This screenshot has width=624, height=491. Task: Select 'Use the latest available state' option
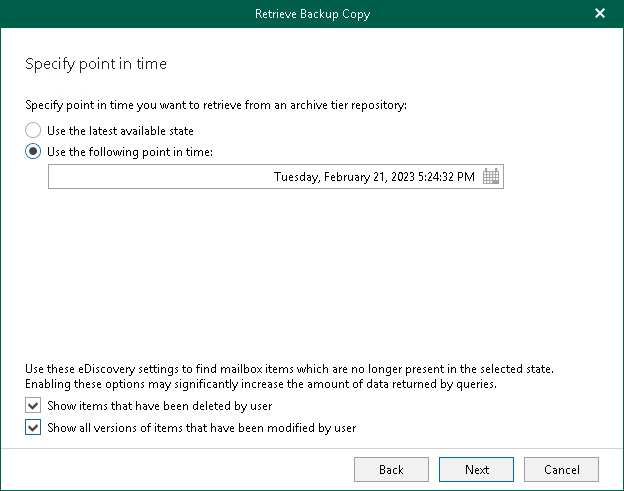[34, 130]
